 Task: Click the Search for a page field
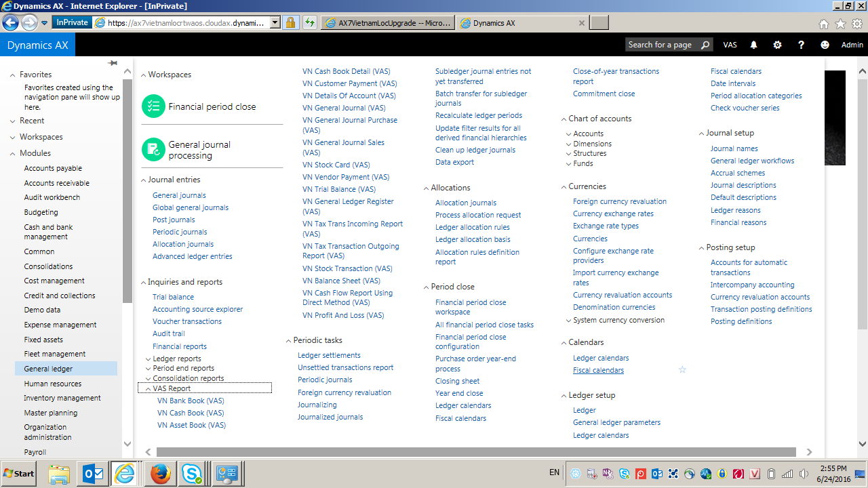pyautogui.click(x=661, y=45)
